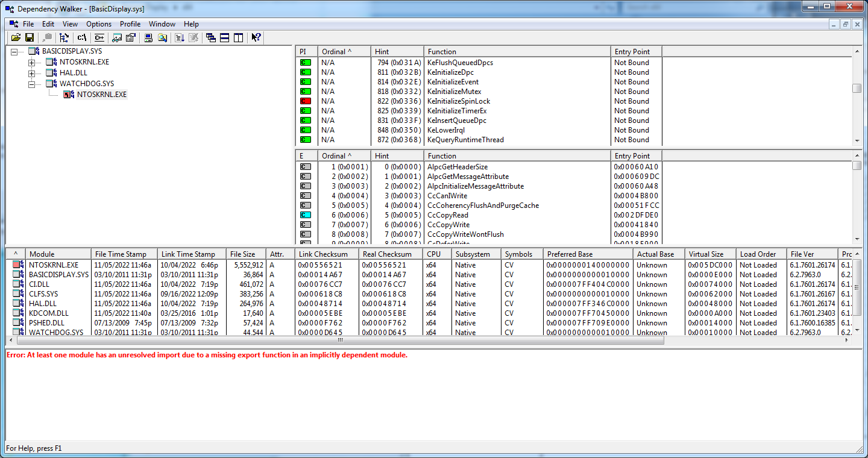868x458 pixels.
Task: Sort module list by Load Order header
Action: [761, 254]
